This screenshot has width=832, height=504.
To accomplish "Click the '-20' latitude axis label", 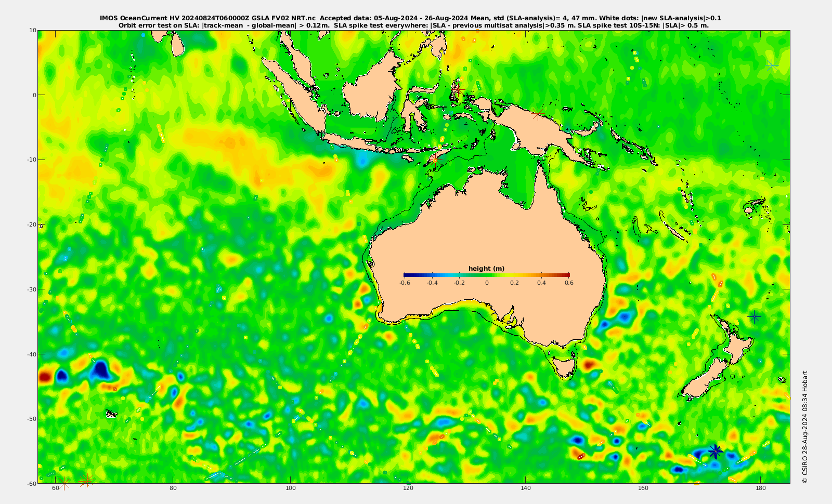I will point(31,224).
